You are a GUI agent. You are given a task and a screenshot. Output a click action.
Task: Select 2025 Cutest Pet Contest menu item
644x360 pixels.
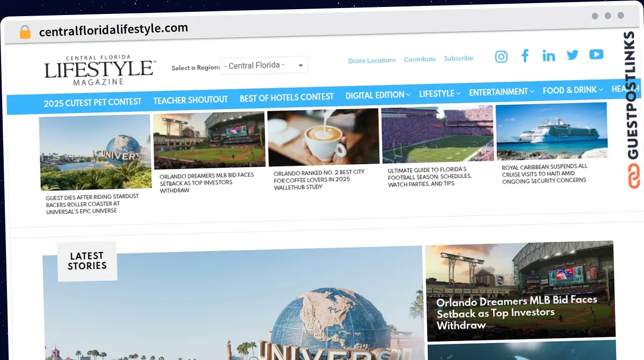[92, 102]
